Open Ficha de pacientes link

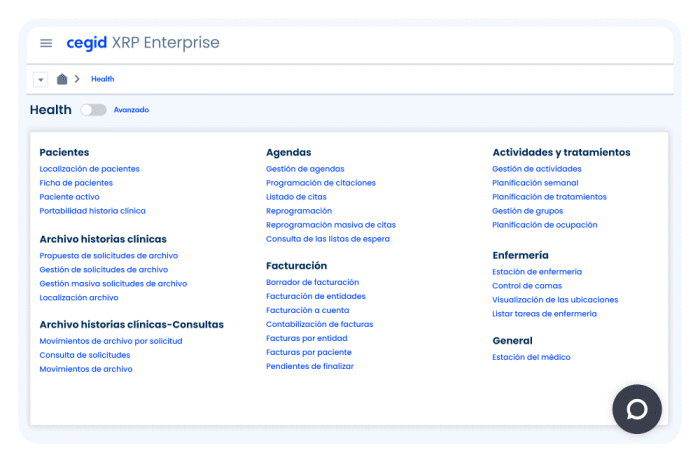coord(76,183)
